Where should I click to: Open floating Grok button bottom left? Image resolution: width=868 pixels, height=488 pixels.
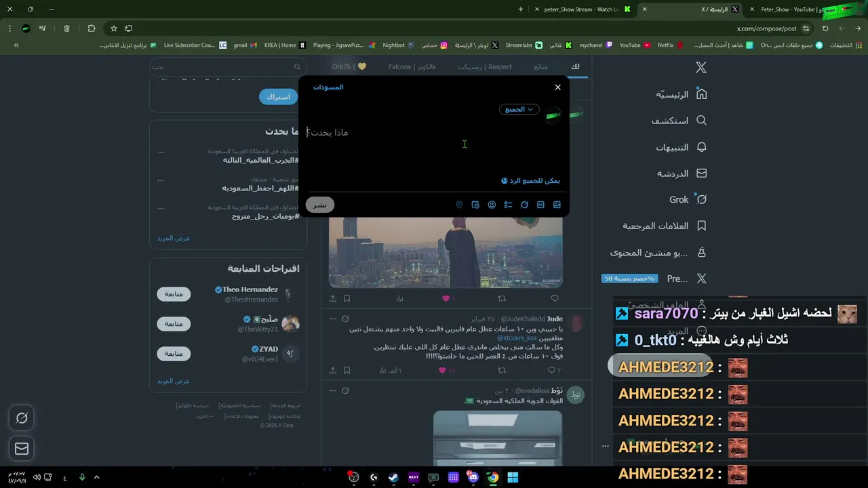[22, 418]
